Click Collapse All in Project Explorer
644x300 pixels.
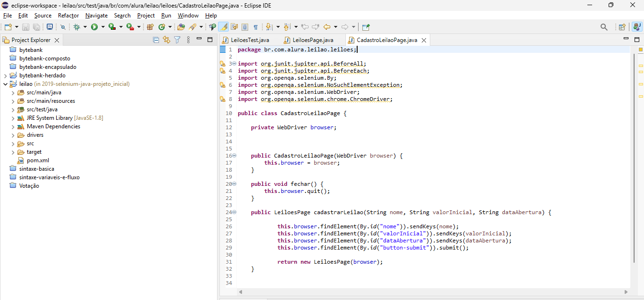coord(156,40)
